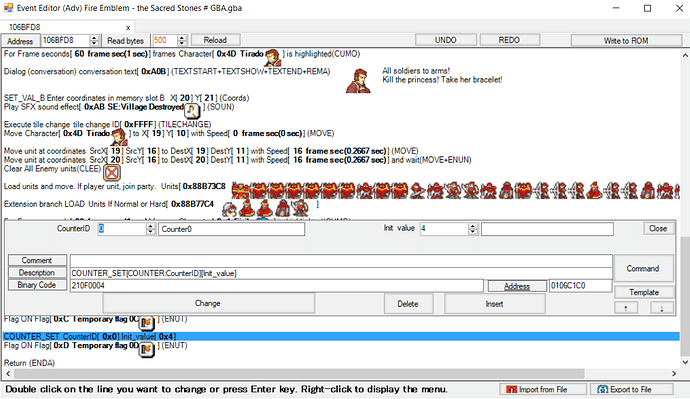Click the Counter0 name field
690x399 pixels.
(231, 229)
